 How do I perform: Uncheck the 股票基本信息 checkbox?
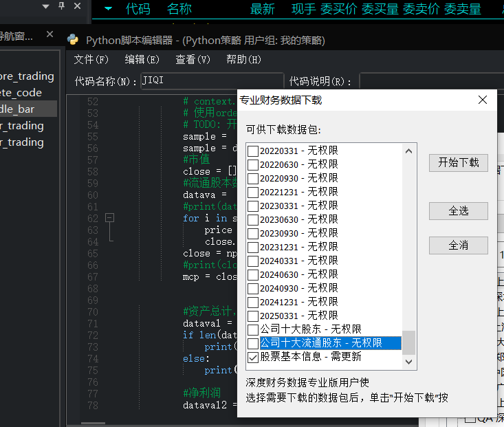pyautogui.click(x=253, y=357)
